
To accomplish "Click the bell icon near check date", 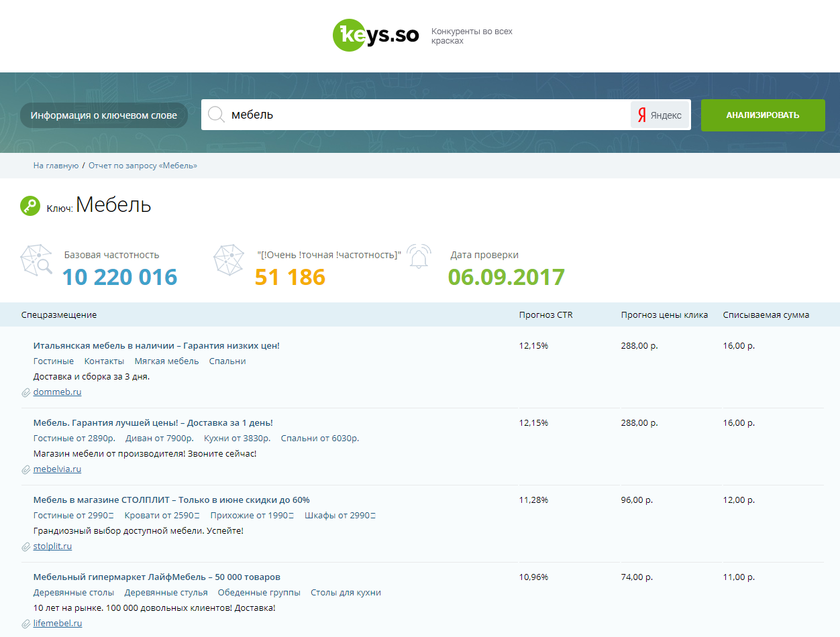I will click(x=419, y=257).
